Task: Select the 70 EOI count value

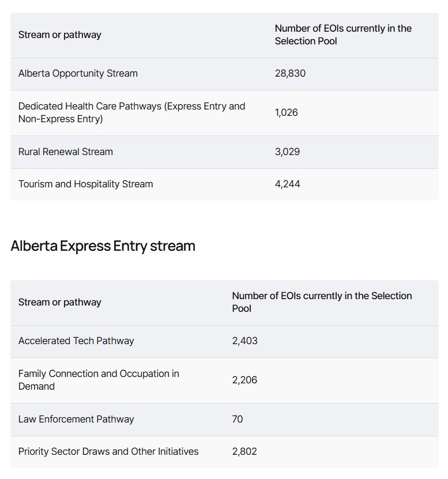Action: (238, 420)
